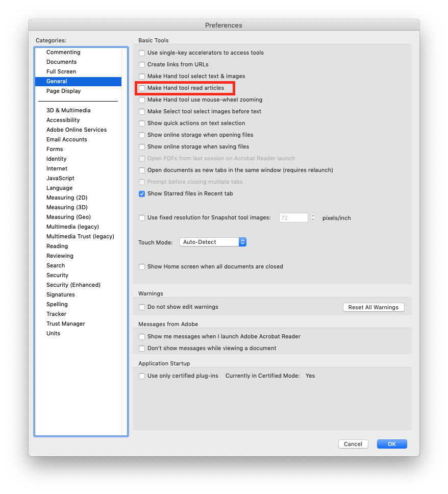Viewport: 448px width, 494px height.
Task: Check the Create links from URLs option
Action: pos(142,65)
